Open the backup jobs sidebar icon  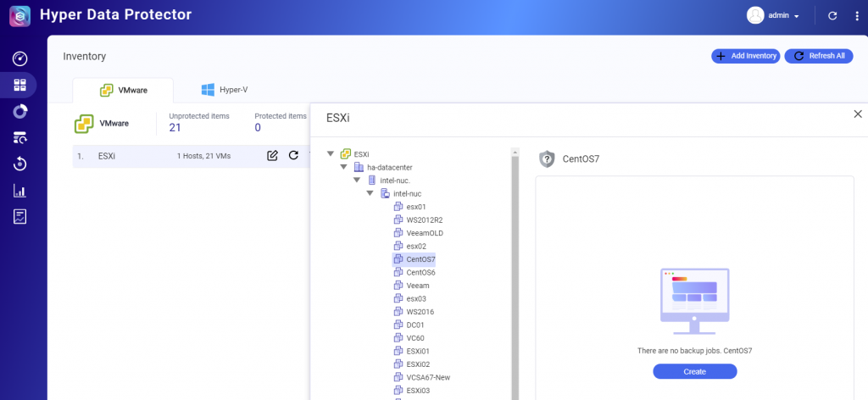pyautogui.click(x=20, y=138)
